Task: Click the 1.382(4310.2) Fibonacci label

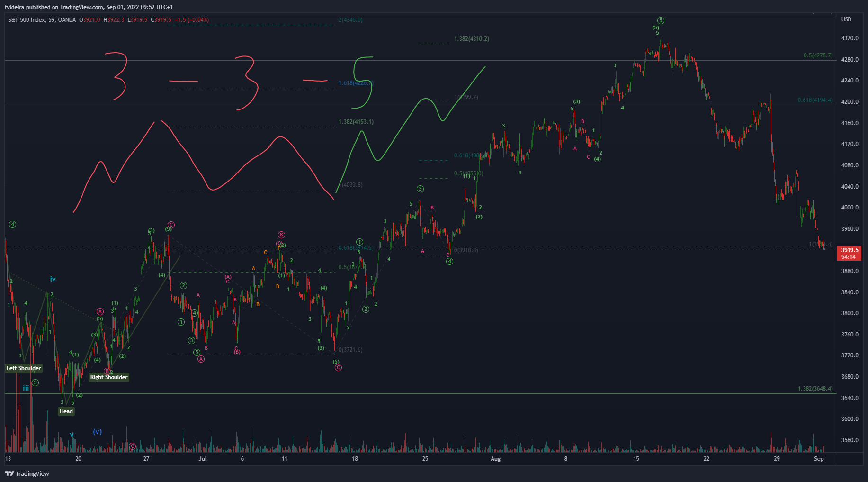Action: (472, 39)
